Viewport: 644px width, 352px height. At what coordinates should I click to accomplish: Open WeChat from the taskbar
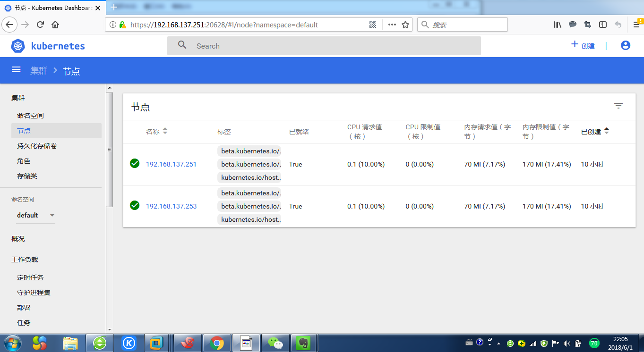click(275, 343)
